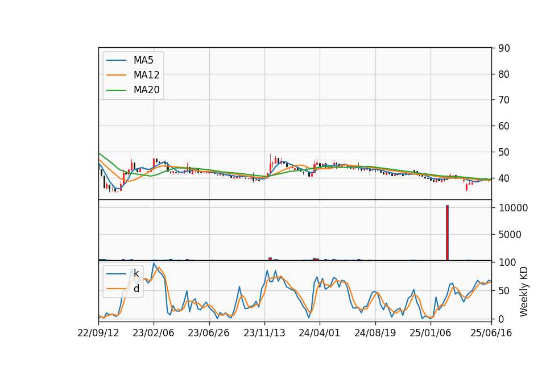Click the 22/09/12 date tick label

[98, 333]
